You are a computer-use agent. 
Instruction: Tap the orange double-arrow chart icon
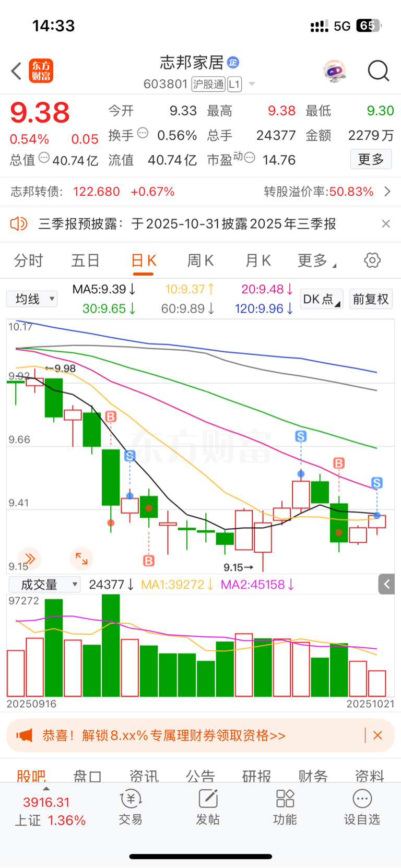point(29,558)
